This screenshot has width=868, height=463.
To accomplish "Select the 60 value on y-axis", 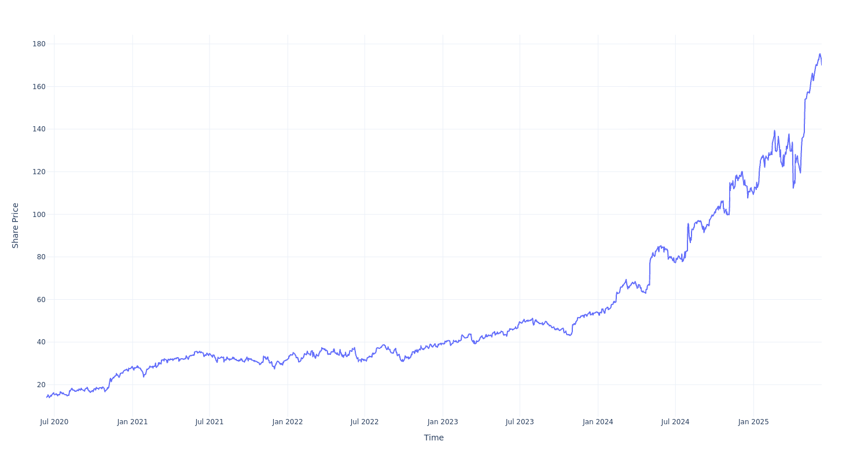I will (41, 300).
